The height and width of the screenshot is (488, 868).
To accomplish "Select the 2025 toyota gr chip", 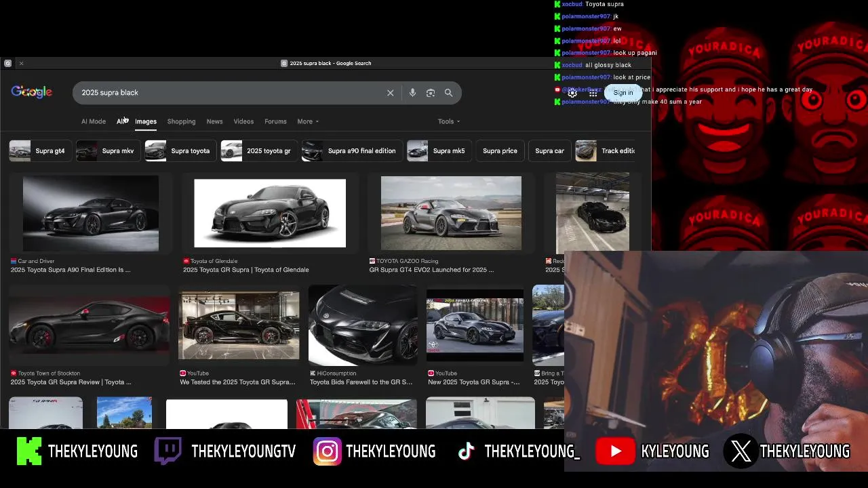I will [258, 150].
